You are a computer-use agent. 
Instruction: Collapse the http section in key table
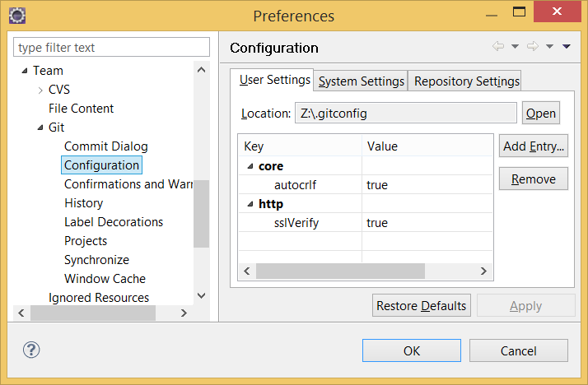(x=250, y=204)
